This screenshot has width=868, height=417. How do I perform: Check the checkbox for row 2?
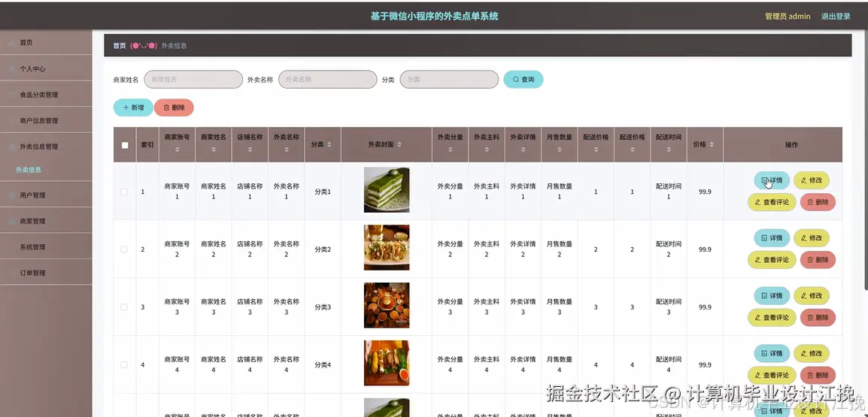pyautogui.click(x=124, y=249)
